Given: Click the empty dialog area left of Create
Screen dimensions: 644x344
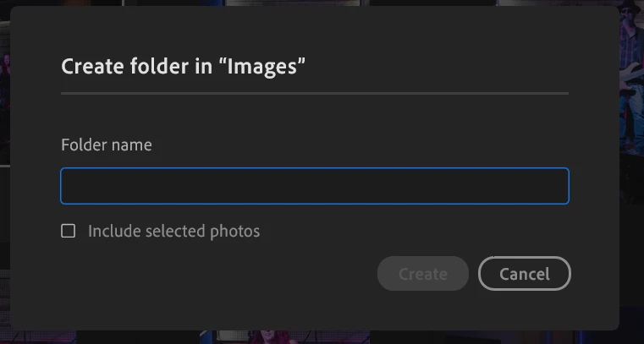Looking at the screenshot, I should coord(217,274).
